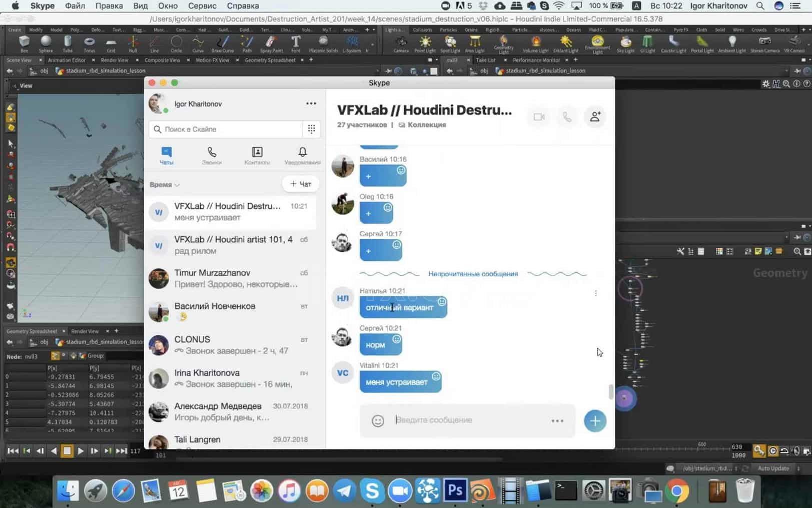Select Houdini Sphere shelf tool
The image size is (812, 508).
click(46, 44)
